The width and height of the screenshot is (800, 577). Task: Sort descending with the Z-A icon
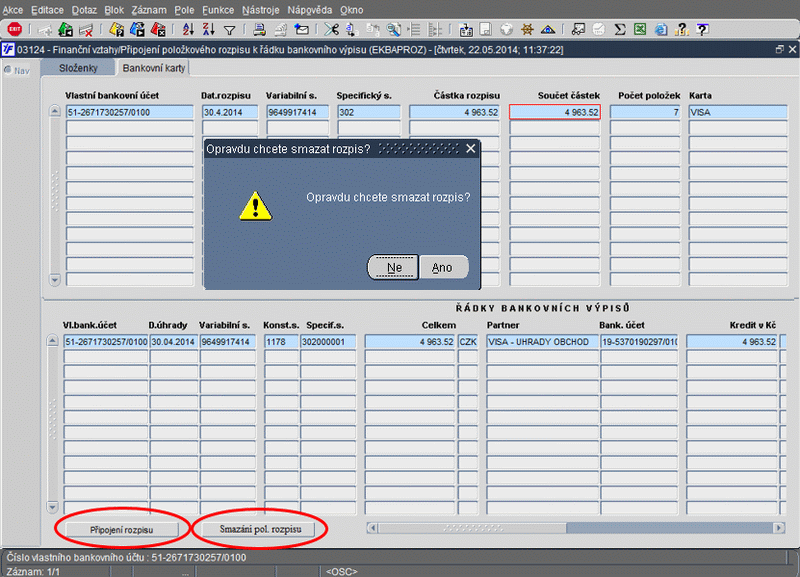209,30
